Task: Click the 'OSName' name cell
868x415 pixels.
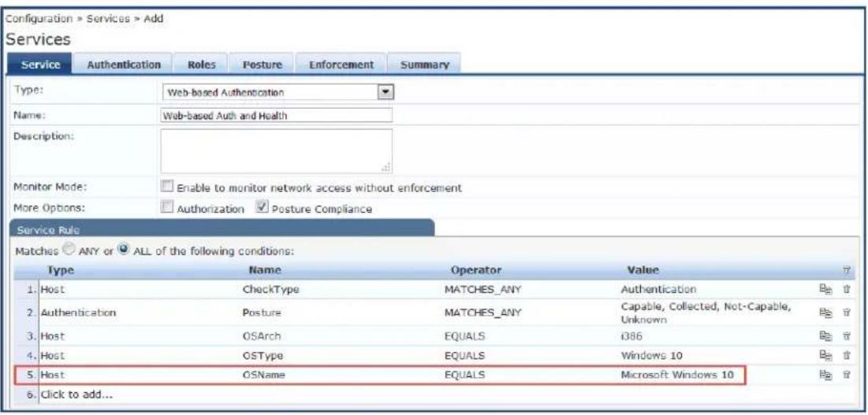Action: point(264,375)
